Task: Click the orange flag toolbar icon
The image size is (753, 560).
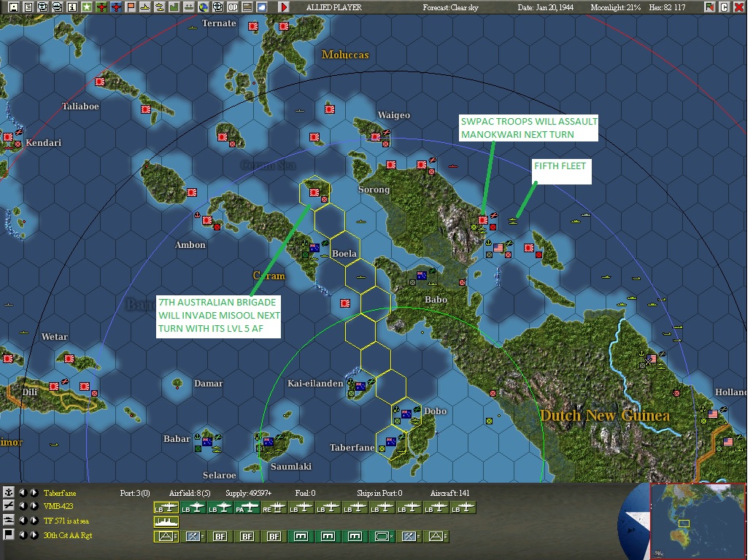Action: (x=131, y=7)
